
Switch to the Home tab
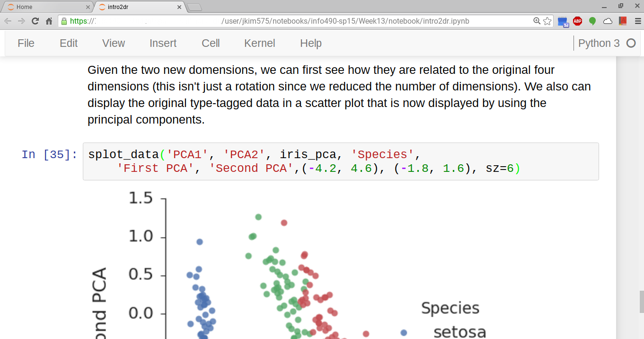[x=45, y=7]
